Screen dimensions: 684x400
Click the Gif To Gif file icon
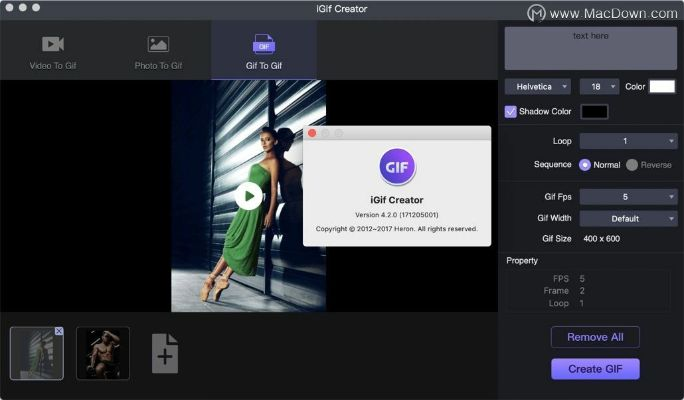pos(264,44)
